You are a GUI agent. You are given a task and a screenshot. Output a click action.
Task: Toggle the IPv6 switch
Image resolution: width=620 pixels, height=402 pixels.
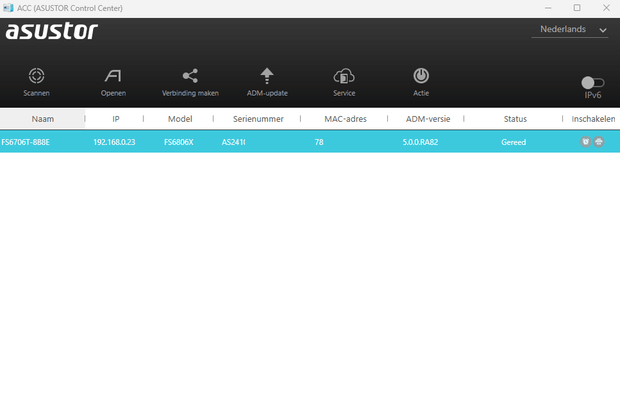592,83
